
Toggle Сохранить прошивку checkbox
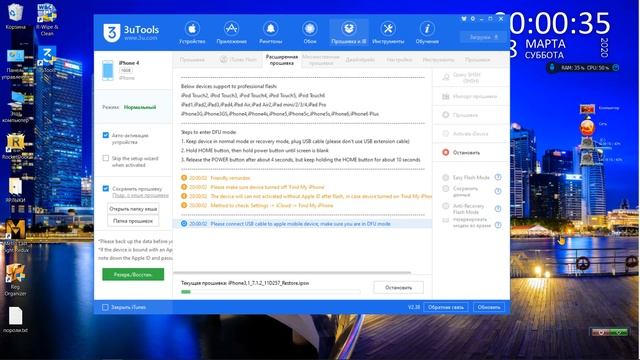(106, 189)
